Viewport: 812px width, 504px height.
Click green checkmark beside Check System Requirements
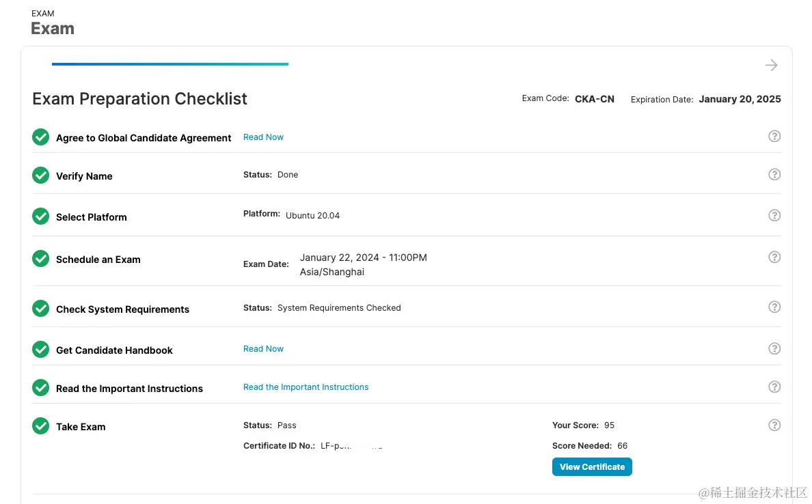point(40,309)
